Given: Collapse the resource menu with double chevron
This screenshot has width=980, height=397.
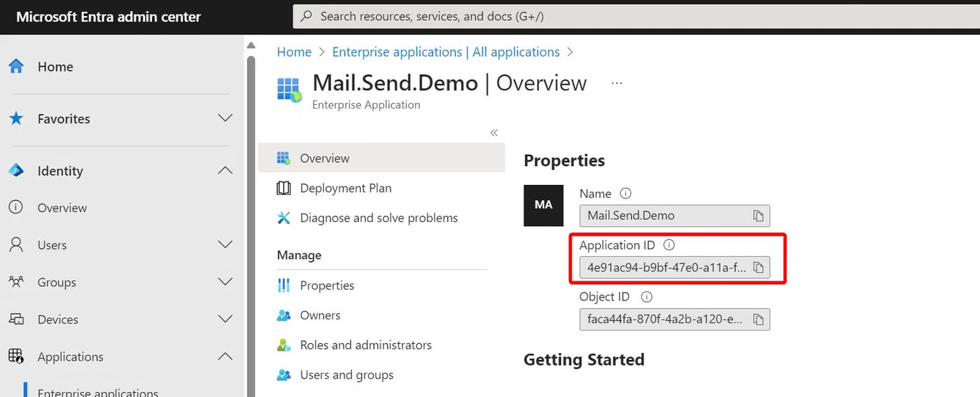Looking at the screenshot, I should point(493,132).
